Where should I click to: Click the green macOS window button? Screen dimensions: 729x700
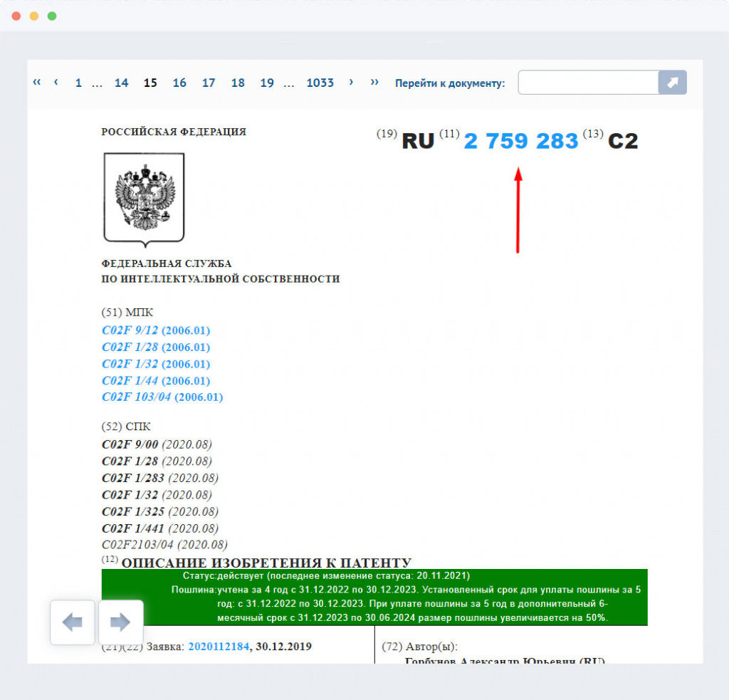pyautogui.click(x=50, y=15)
